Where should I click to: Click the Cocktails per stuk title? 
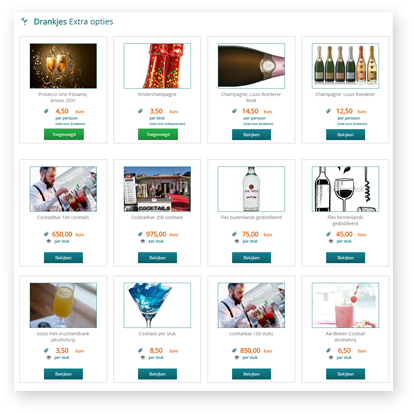point(157,334)
